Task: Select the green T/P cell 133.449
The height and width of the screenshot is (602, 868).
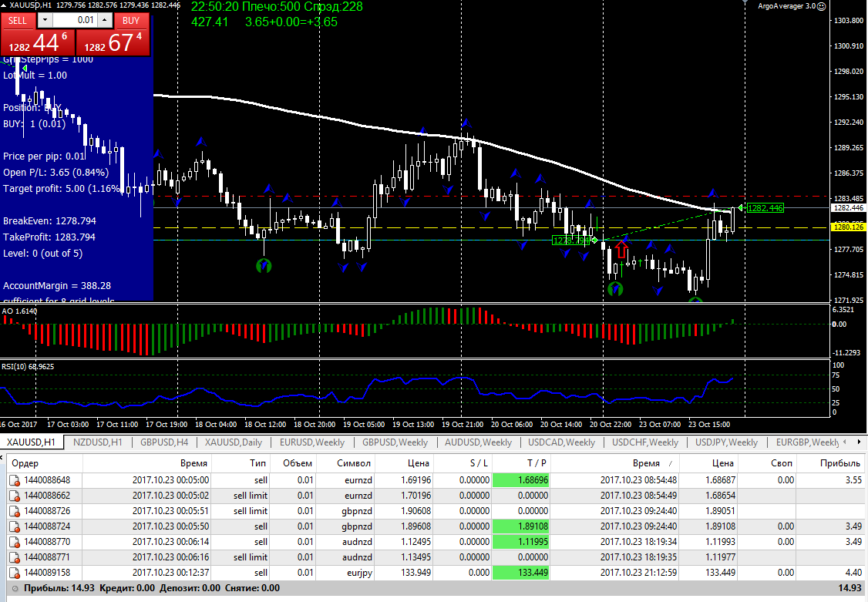Action: pyautogui.click(x=521, y=573)
